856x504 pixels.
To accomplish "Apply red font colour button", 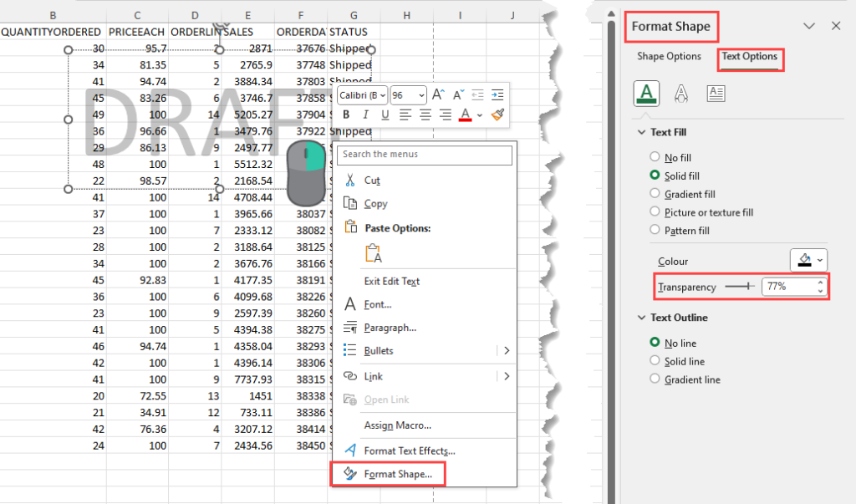I will point(465,115).
